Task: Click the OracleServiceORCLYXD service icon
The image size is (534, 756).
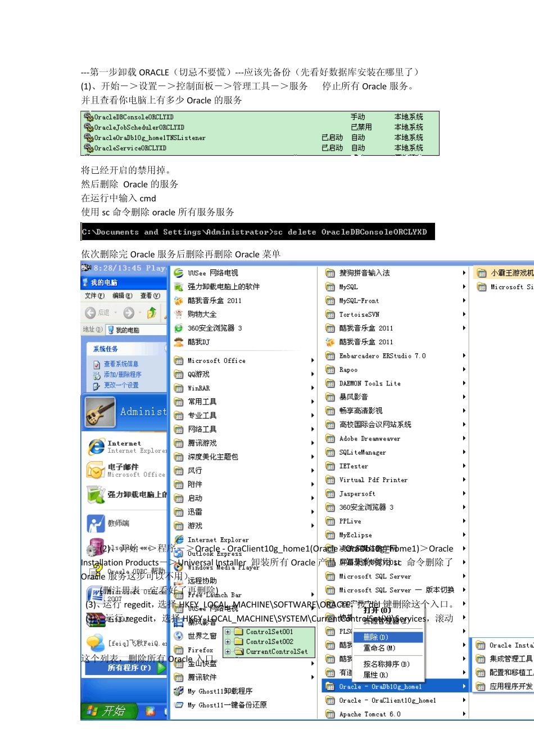Action: point(88,148)
